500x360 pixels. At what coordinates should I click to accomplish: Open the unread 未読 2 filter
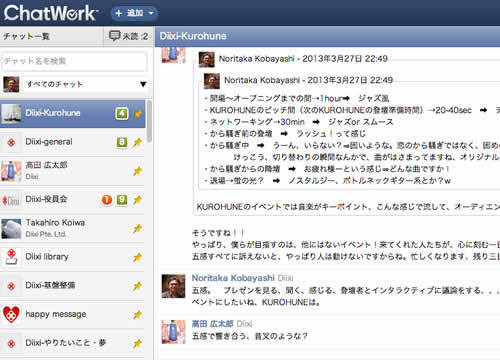129,36
